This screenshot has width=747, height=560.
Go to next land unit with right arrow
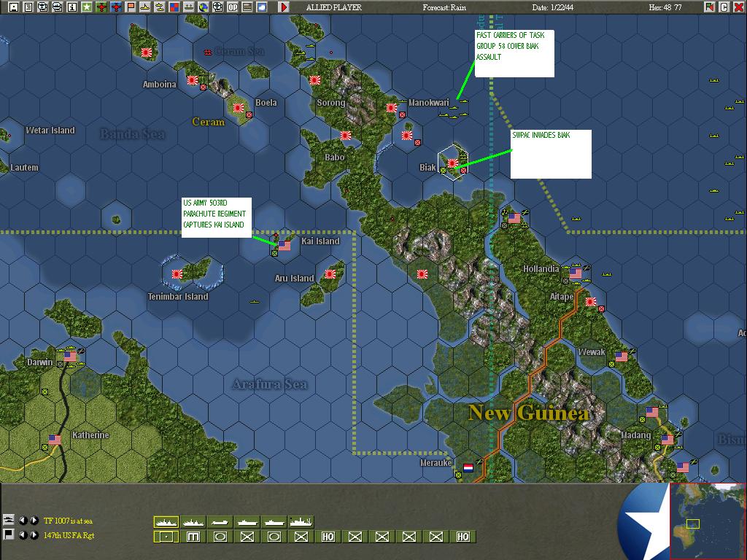click(34, 534)
